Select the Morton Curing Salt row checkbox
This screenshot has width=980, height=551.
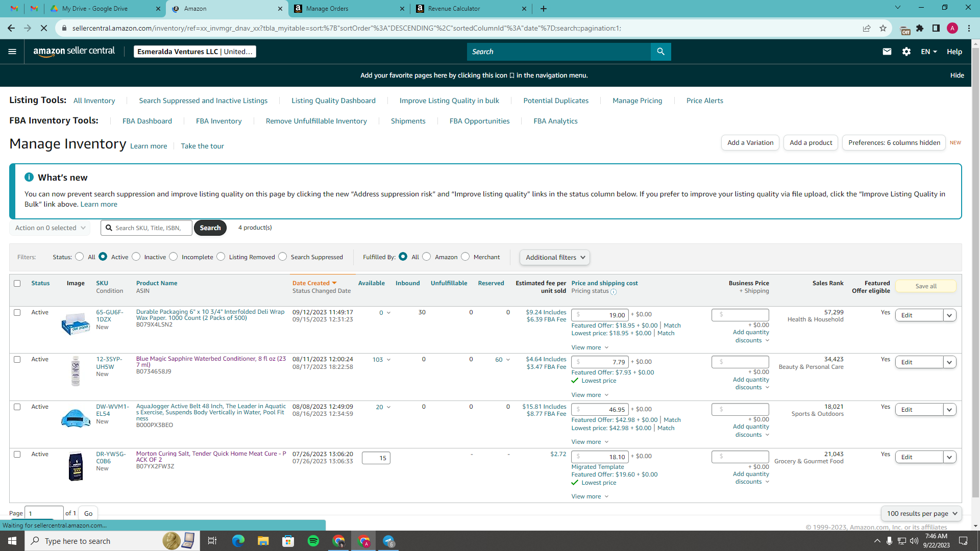coord(17,454)
